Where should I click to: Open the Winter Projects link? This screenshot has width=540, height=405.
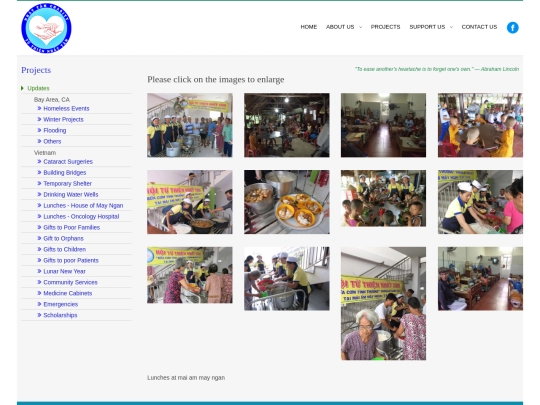click(x=63, y=120)
